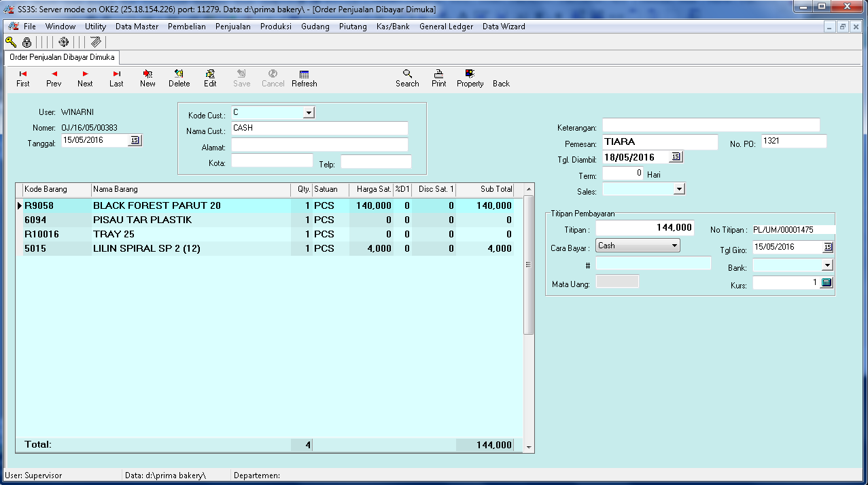
Task: Refresh the order data
Action: 305,78
